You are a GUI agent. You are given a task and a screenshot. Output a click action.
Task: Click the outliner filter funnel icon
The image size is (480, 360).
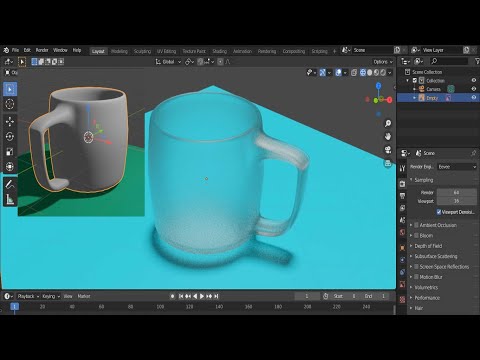(x=477, y=61)
